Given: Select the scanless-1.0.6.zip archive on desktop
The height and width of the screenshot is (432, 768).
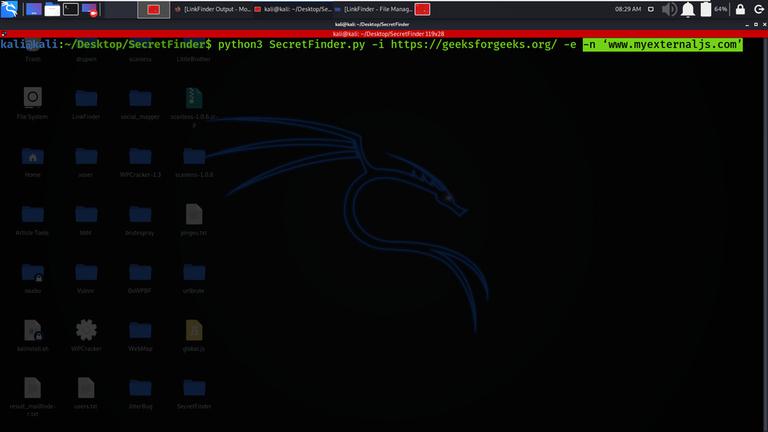Looking at the screenshot, I should [194, 107].
